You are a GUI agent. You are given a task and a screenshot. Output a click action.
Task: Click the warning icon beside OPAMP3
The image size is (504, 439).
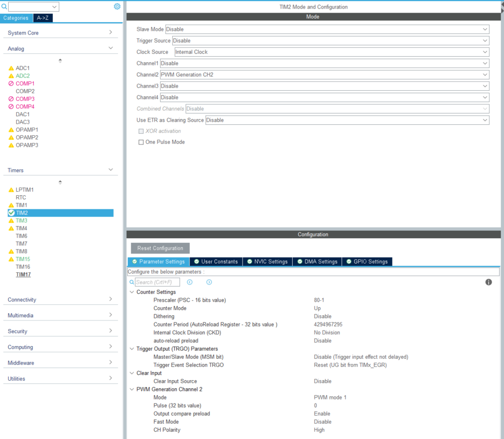[x=11, y=145]
